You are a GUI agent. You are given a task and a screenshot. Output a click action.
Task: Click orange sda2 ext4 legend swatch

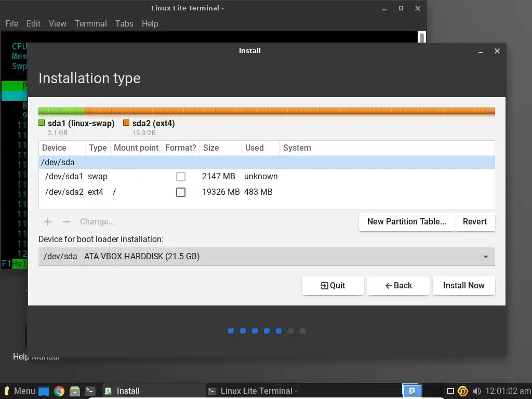tap(126, 123)
